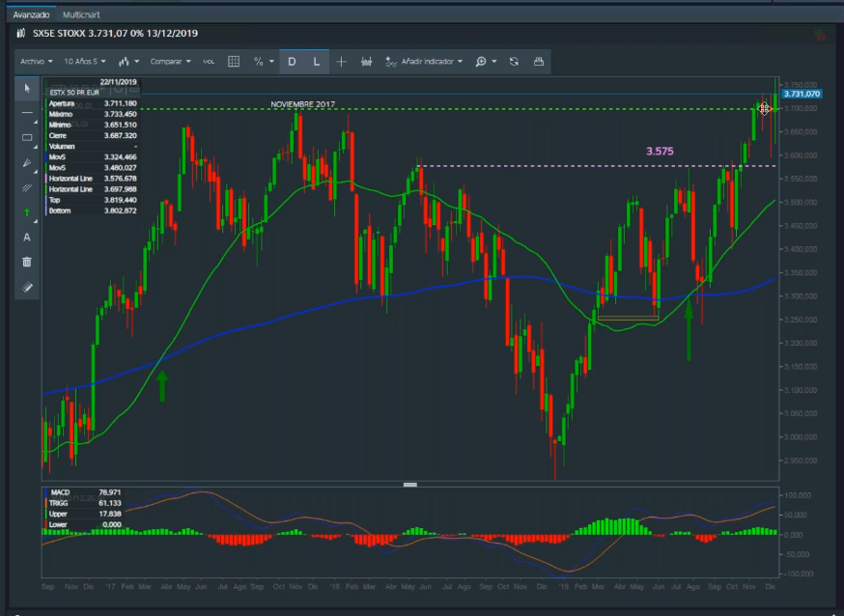Click the panel divider handle above MACD
This screenshot has height=616, width=844.
click(x=410, y=484)
